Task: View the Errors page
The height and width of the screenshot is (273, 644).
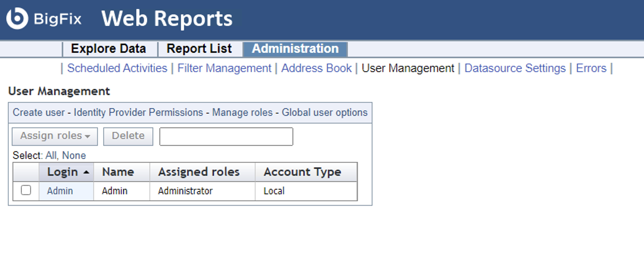Action: (x=591, y=68)
